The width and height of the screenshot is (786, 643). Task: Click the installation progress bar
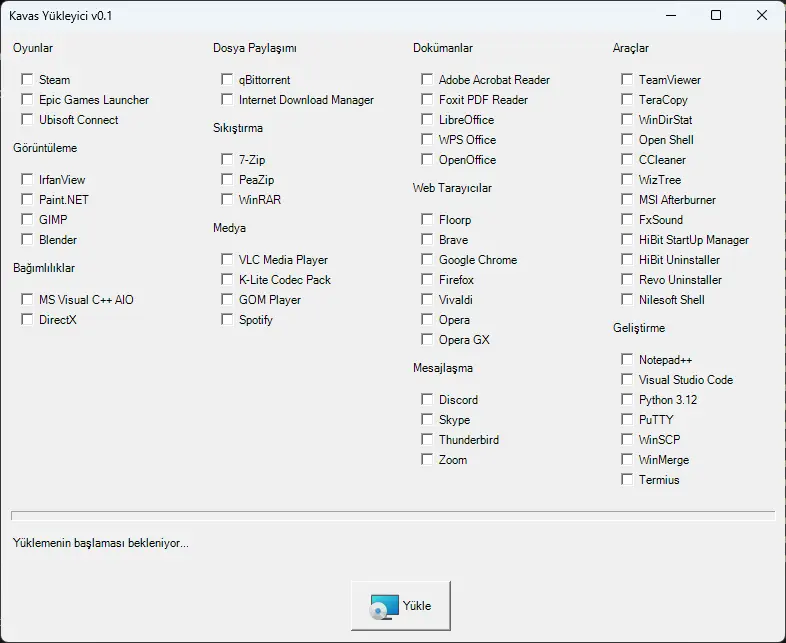click(x=393, y=516)
